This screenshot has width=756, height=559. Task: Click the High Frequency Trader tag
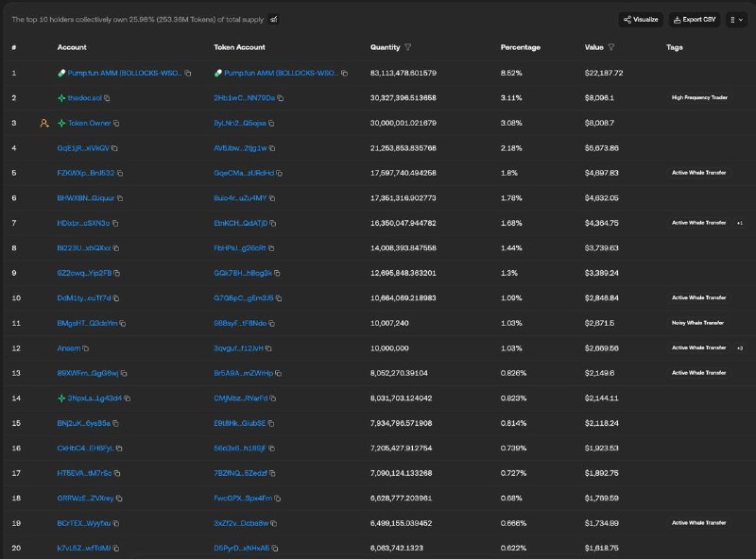(x=699, y=98)
